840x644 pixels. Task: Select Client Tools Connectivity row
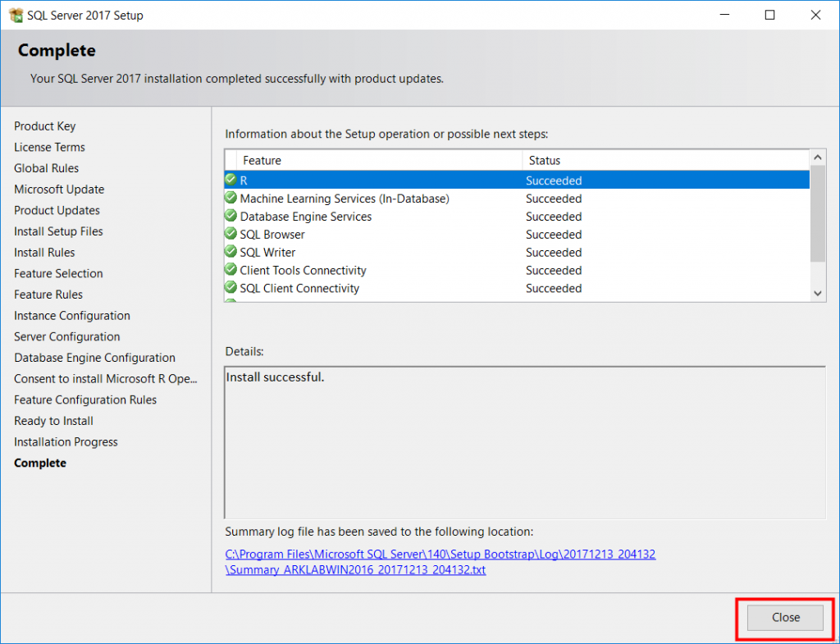(x=517, y=270)
